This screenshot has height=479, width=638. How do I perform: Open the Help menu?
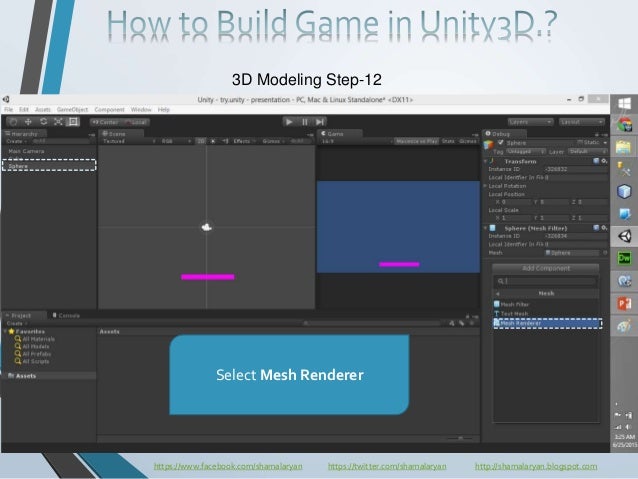(164, 109)
